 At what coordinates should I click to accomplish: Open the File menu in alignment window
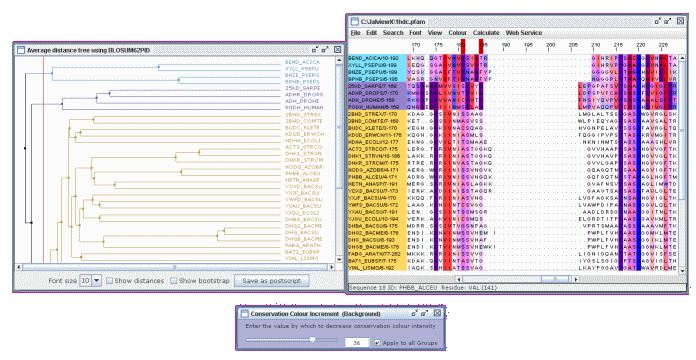coord(355,33)
